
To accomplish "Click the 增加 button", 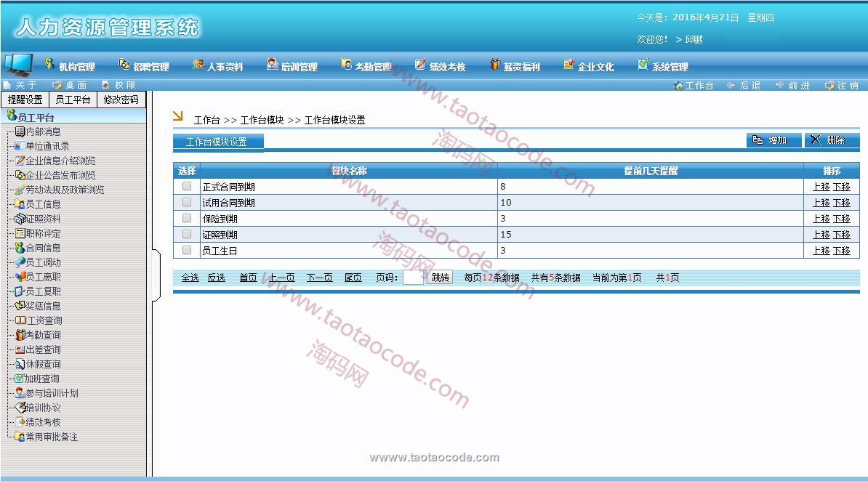I will tap(774, 140).
